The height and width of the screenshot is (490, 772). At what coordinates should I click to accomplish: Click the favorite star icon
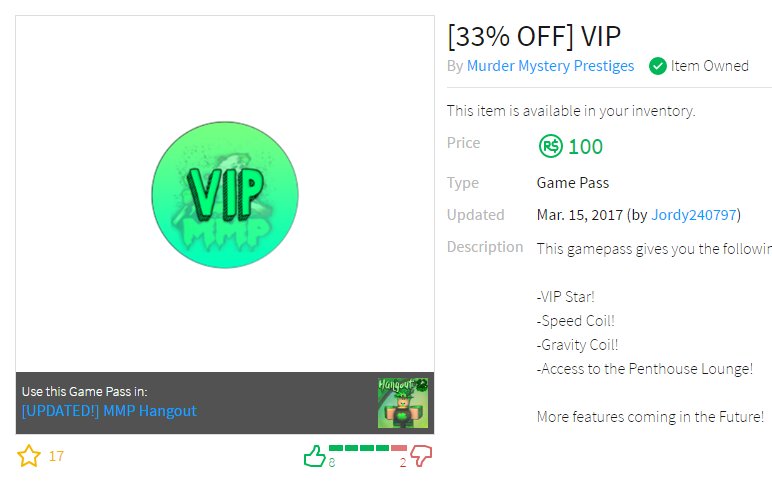29,456
